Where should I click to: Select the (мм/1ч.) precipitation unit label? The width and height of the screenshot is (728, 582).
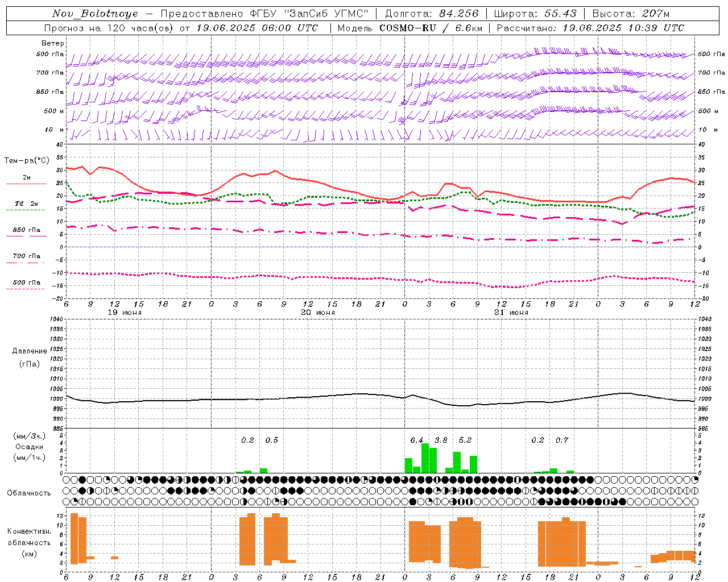(30, 458)
